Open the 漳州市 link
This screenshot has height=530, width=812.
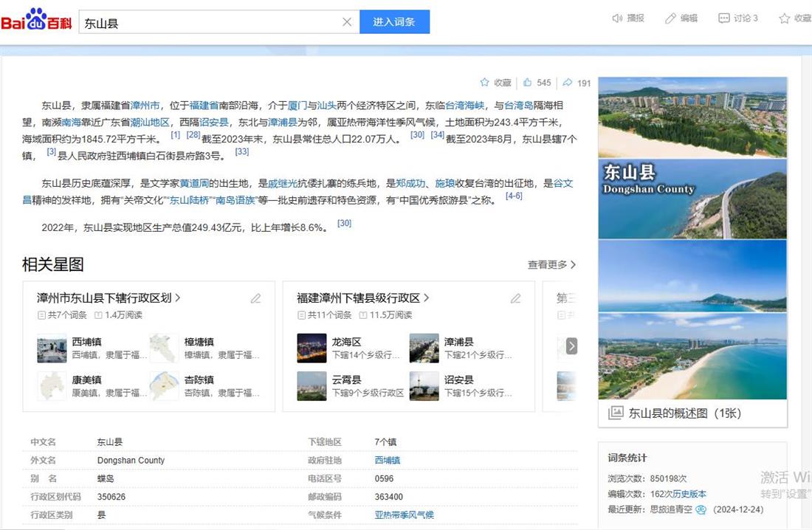145,106
